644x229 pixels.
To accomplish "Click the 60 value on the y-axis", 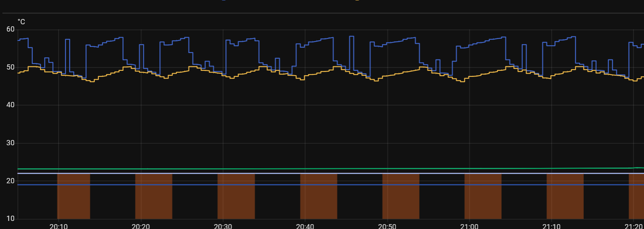I will (11, 30).
